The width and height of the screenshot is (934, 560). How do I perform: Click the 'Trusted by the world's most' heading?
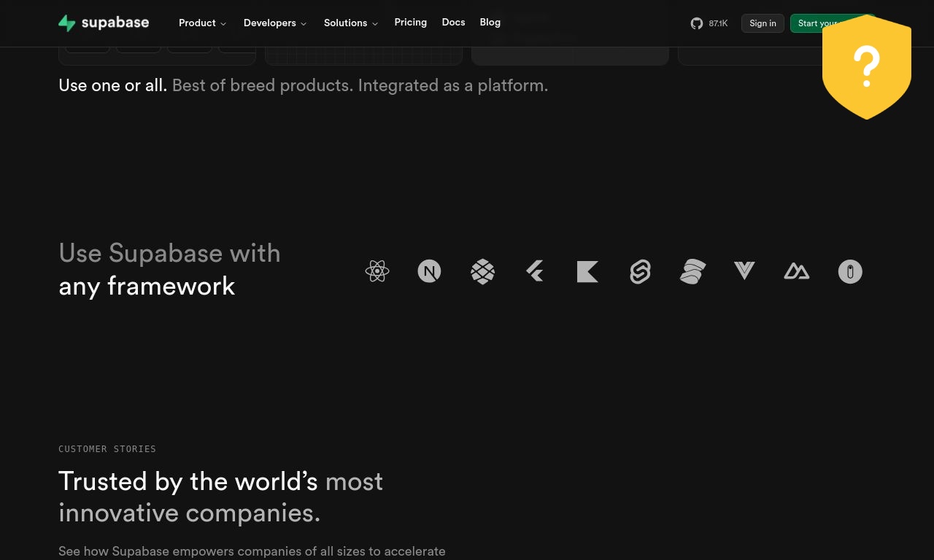coord(220,481)
